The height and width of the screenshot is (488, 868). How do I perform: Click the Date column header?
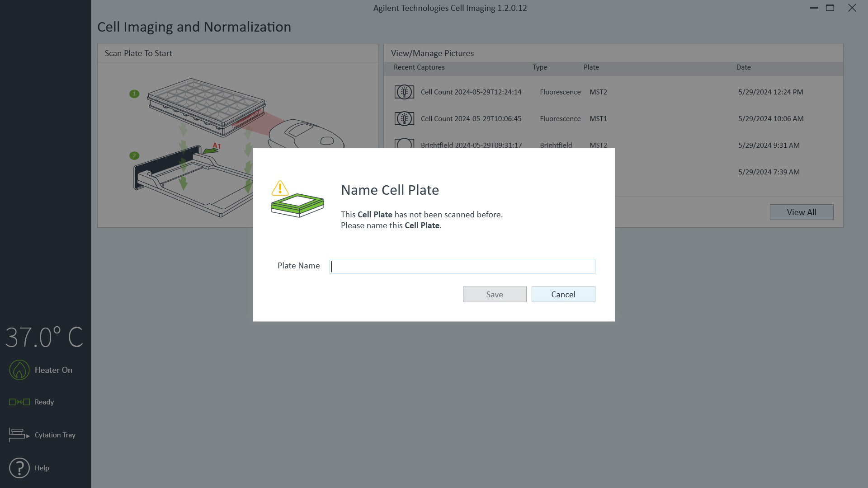pyautogui.click(x=743, y=67)
